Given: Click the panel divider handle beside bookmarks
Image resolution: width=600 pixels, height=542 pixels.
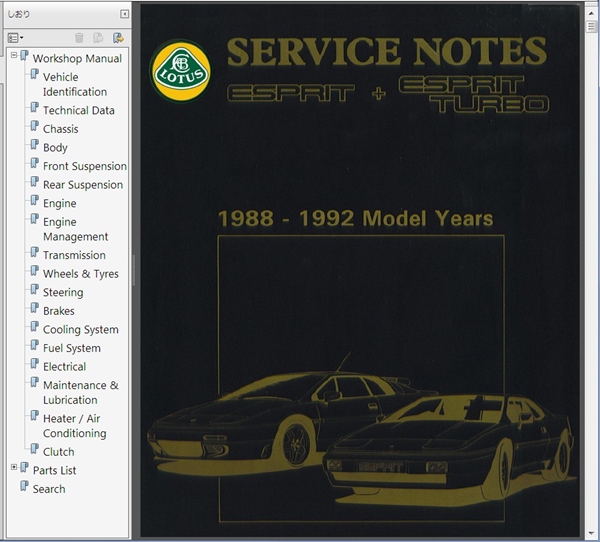Looking at the screenshot, I should click(x=134, y=270).
